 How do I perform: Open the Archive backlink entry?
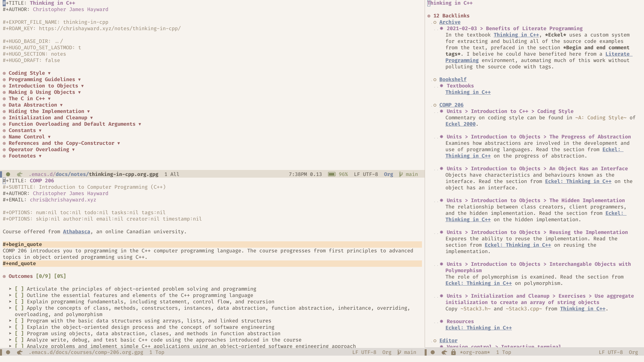pyautogui.click(x=450, y=22)
